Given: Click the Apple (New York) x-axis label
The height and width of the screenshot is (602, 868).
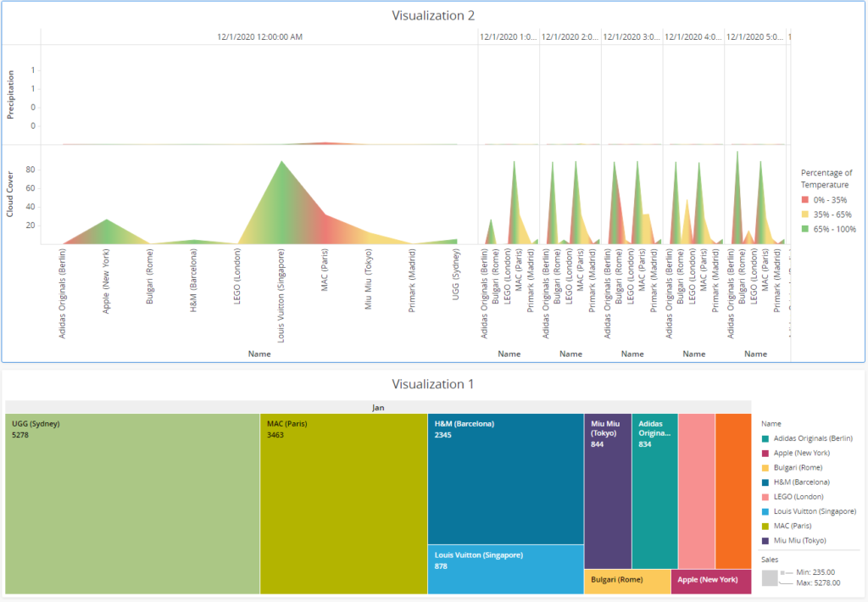Looking at the screenshot, I should [x=106, y=281].
